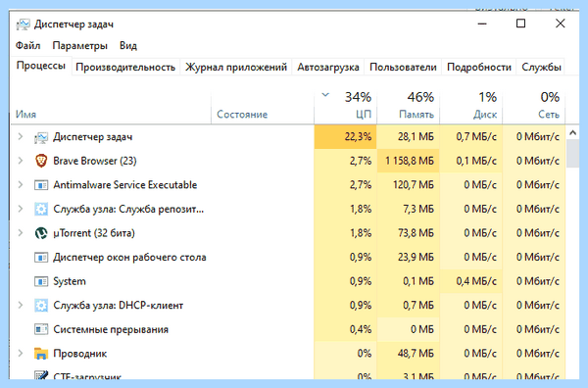Expand Antimalware Service Executable row
The width and height of the screenshot is (588, 388).
pos(21,185)
